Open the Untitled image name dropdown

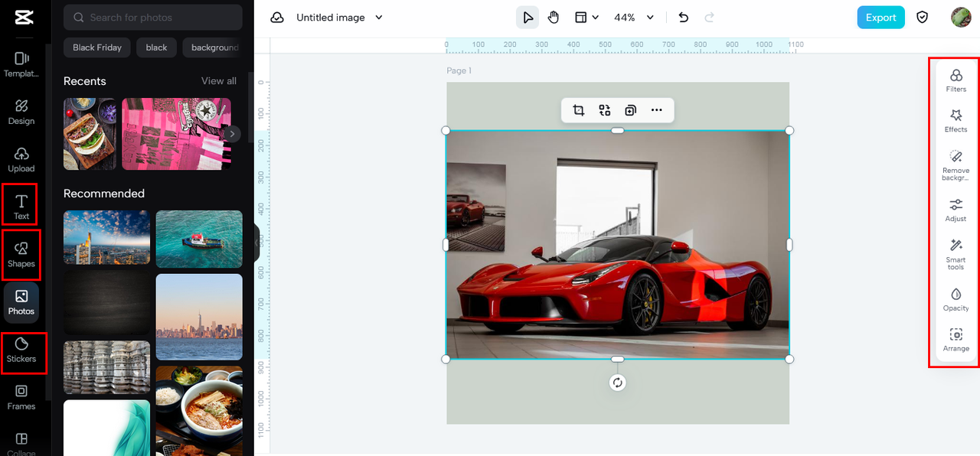[378, 18]
